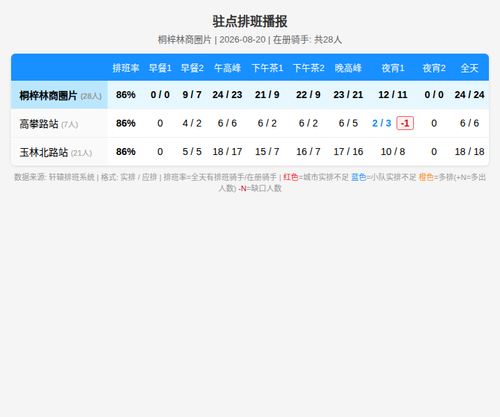Screen dimensions: 500x417
Task: Click 高攀路站 排班率 86% cell
Action: [x=126, y=123]
